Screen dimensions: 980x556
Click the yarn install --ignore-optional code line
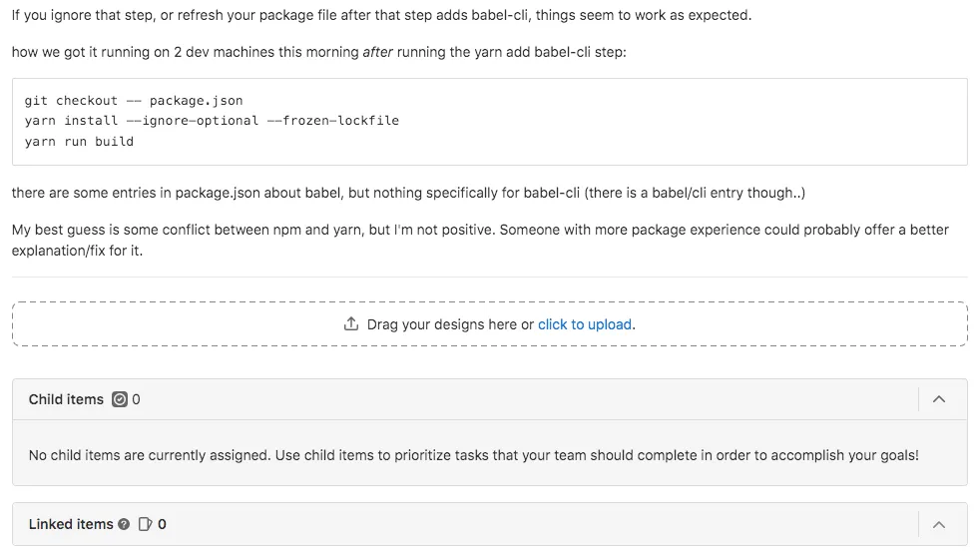tap(212, 121)
